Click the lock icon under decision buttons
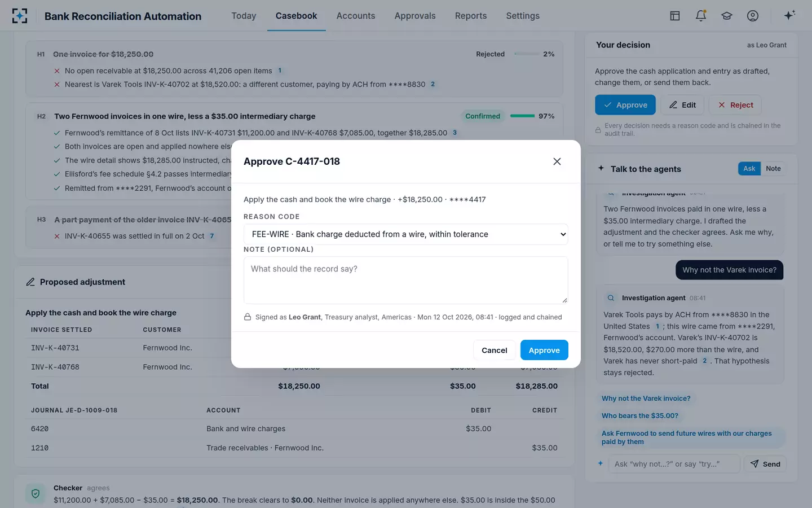Screen dimensions: 812x508 point(598,130)
